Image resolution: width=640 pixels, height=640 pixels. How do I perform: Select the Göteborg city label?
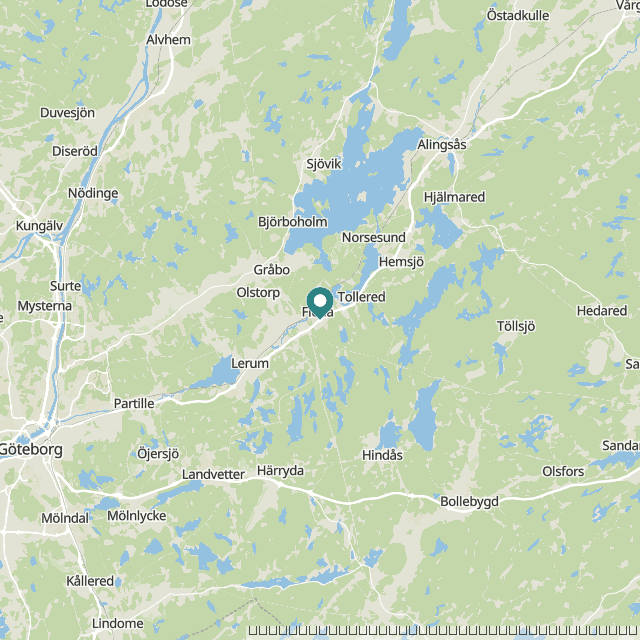[x=31, y=450]
